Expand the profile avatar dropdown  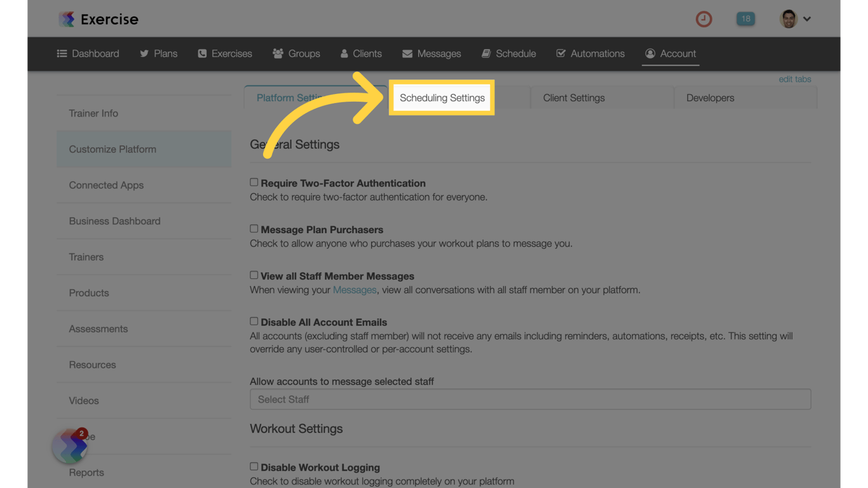click(795, 18)
